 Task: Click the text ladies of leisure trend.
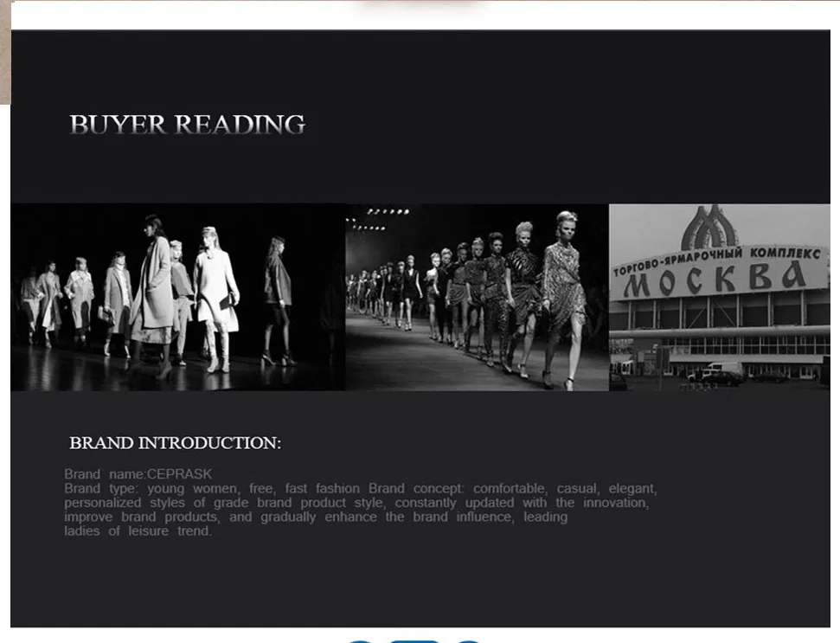138,531
